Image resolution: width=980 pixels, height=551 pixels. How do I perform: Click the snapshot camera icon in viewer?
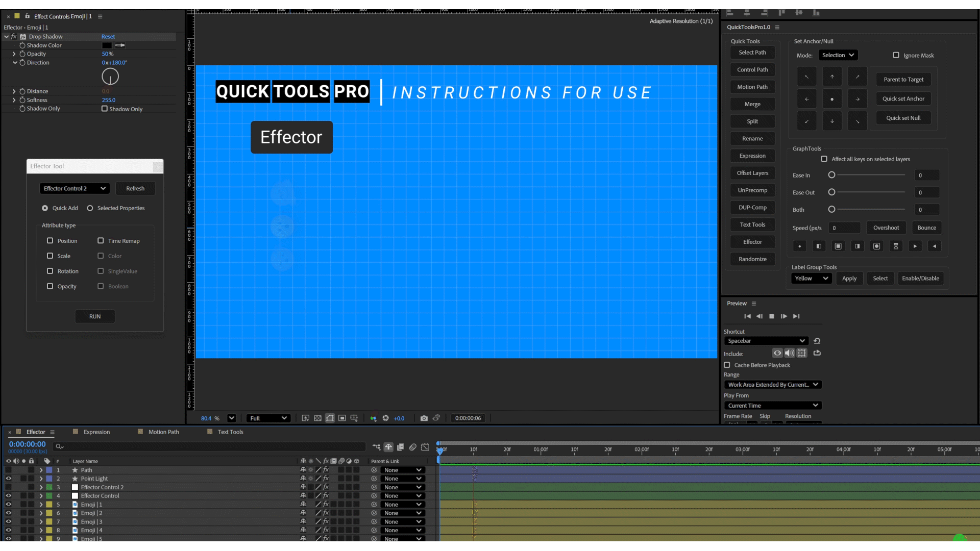424,418
